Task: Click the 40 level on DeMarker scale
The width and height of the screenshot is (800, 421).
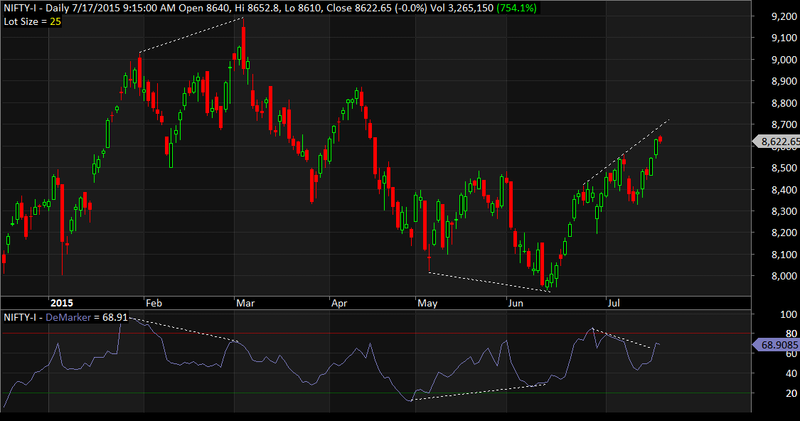Action: 791,374
